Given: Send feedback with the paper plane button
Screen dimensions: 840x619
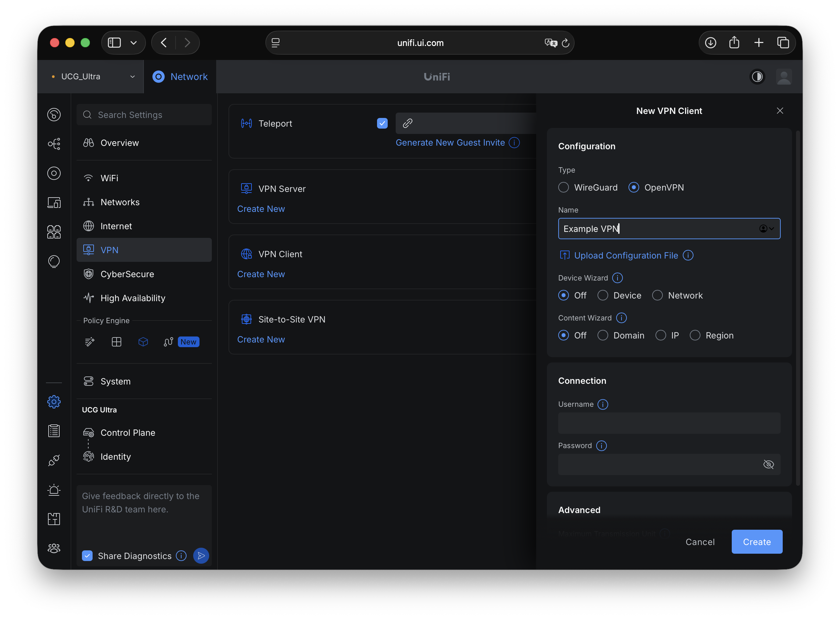Looking at the screenshot, I should (201, 556).
